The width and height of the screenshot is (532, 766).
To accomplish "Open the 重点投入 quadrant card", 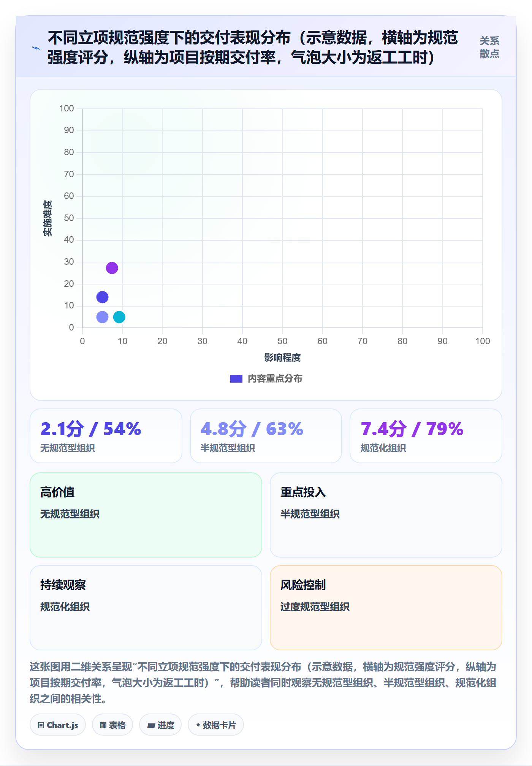I will pyautogui.click(x=386, y=515).
